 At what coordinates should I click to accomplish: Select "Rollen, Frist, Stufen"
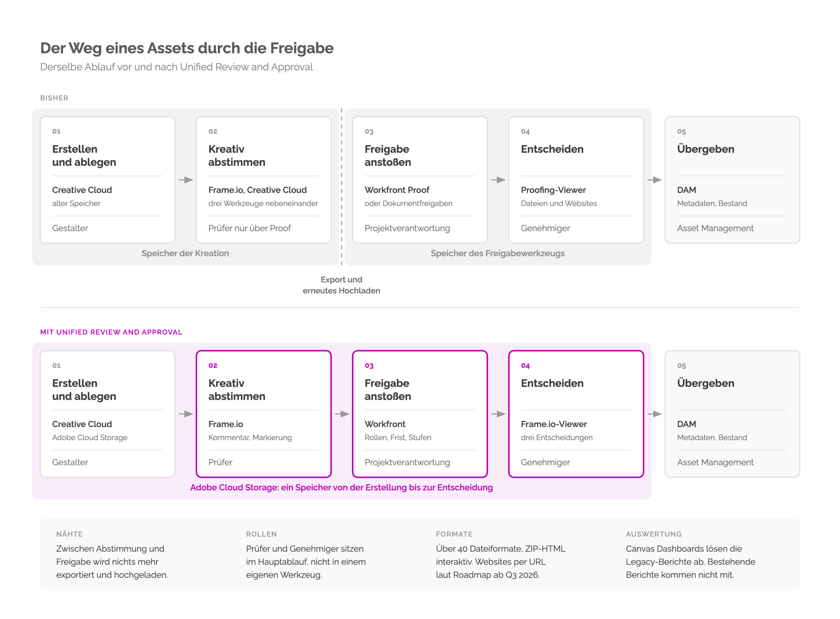(398, 438)
